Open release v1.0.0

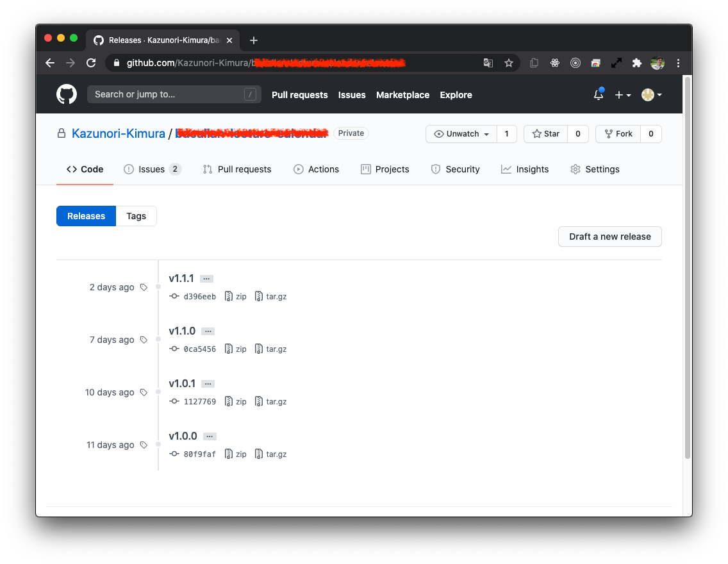tap(183, 436)
